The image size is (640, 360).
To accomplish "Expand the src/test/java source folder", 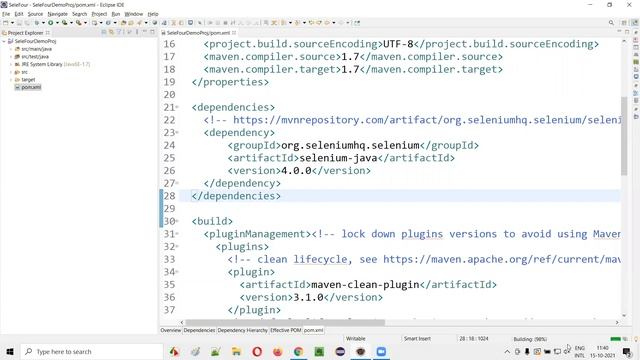I will coord(11,57).
